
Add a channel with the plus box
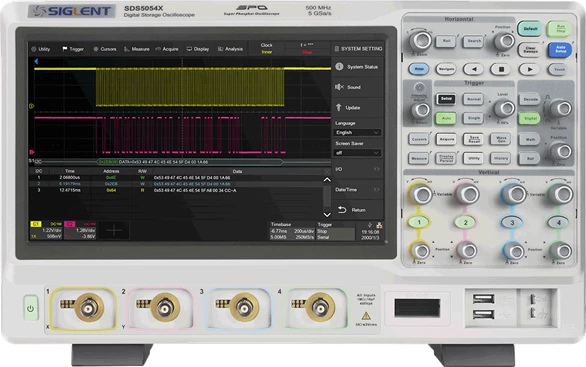click(114, 230)
